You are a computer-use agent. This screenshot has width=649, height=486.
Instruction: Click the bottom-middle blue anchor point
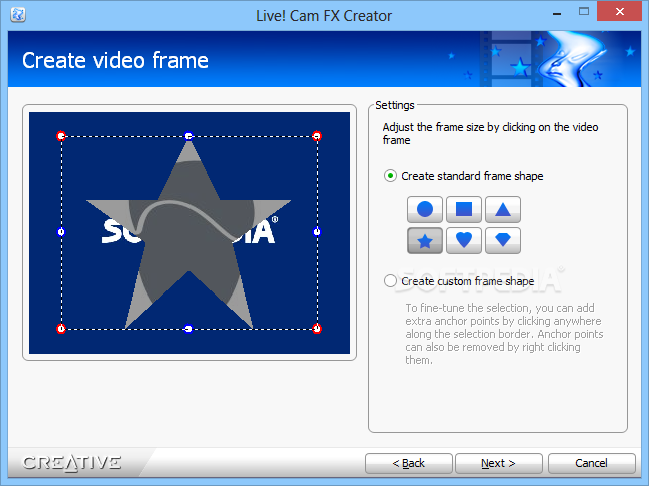click(189, 329)
